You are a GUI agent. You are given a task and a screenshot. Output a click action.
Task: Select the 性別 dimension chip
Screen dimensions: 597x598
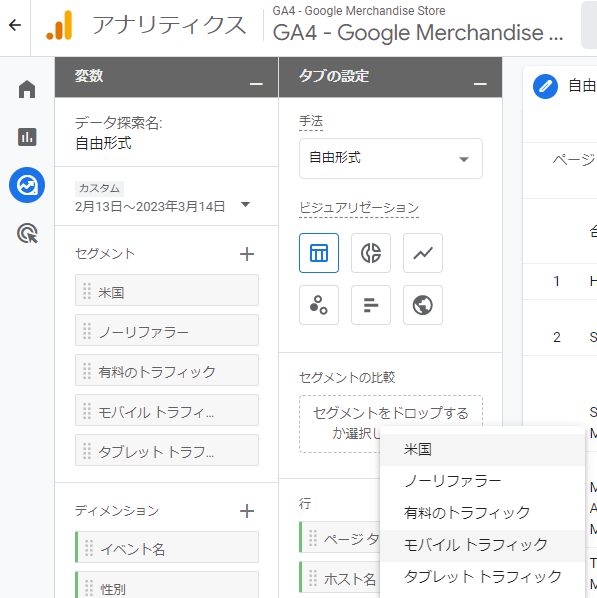click(x=167, y=585)
